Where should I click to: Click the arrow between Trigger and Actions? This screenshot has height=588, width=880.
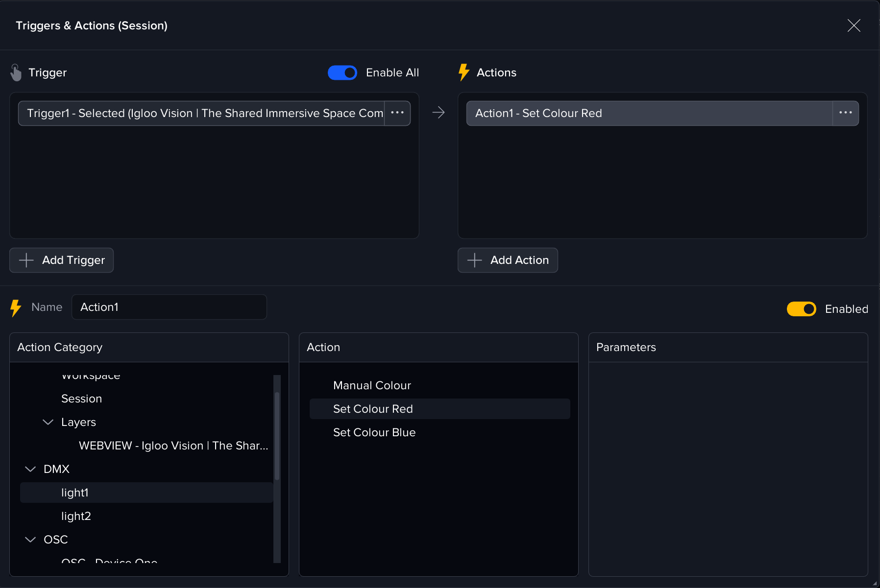[x=439, y=113]
